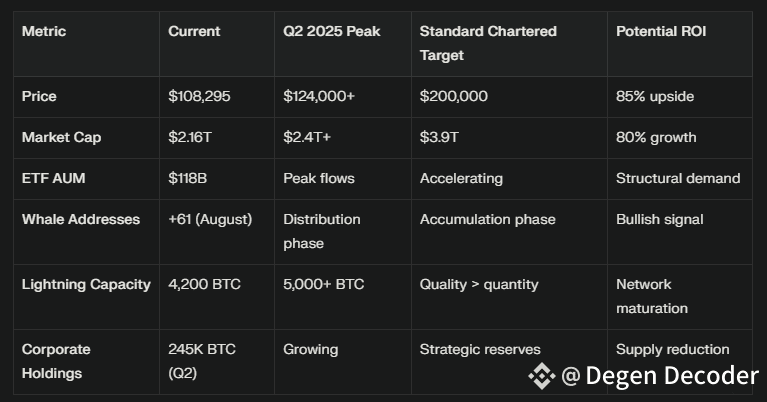The image size is (767, 402).
Task: Click the Standard Chartered Target header
Action: [488, 43]
